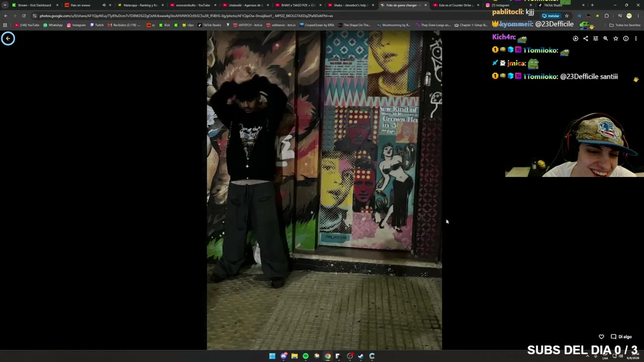Image resolution: width=644 pixels, height=362 pixels.
Task: Open the Kick bookmark
Action: point(165,25)
